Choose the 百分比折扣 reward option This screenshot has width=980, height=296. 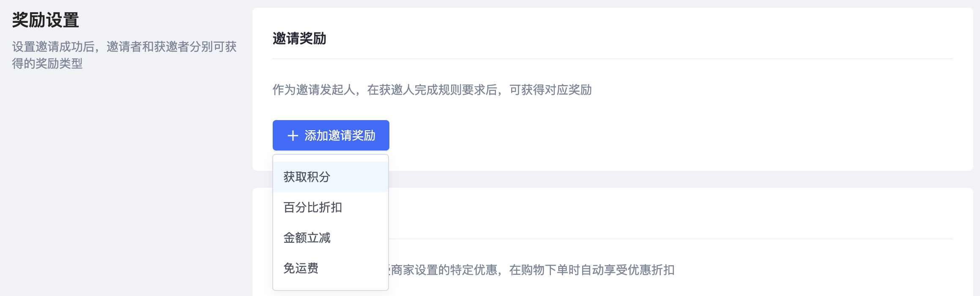click(x=313, y=207)
